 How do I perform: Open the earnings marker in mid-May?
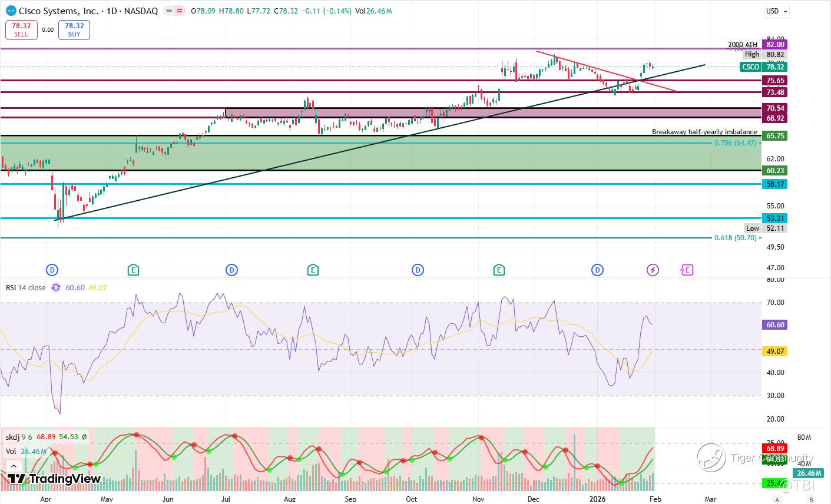click(134, 270)
